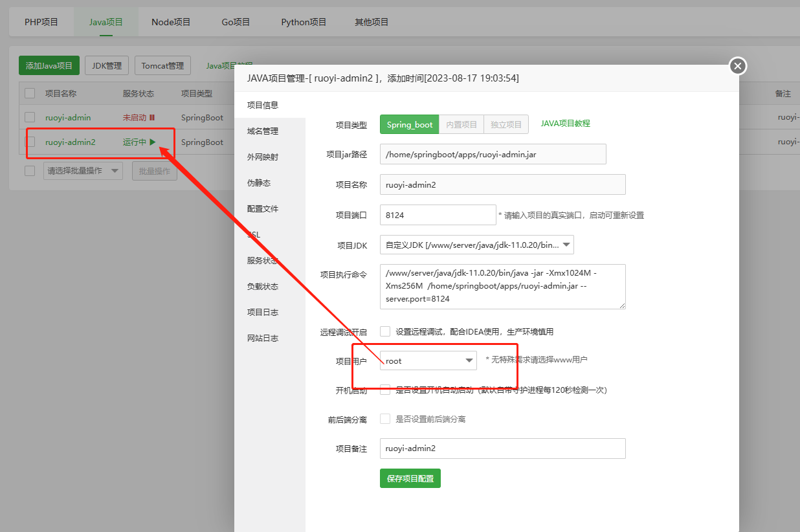The height and width of the screenshot is (532, 800).
Task: Check the ruoyi-admin row checkbox
Action: point(30,117)
